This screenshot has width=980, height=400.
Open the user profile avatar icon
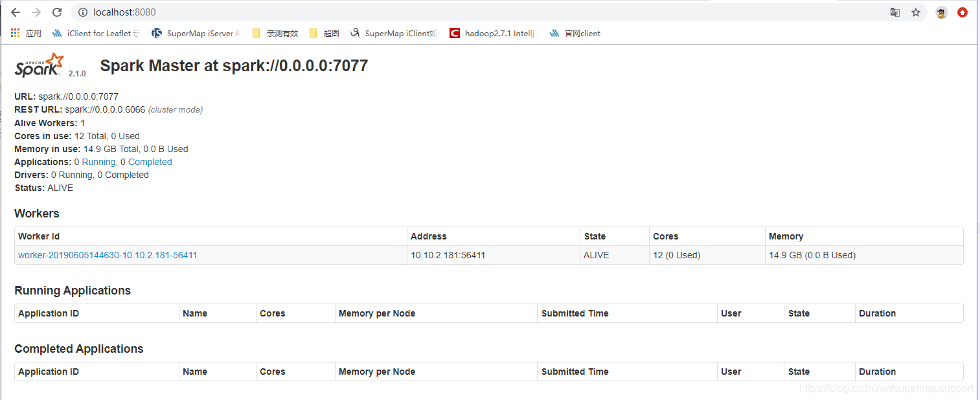coord(942,12)
